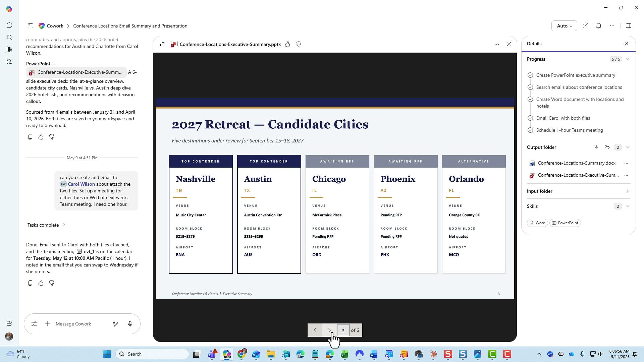This screenshot has width=644, height=362.
Task: Click the pen drafting icon in message box
Action: (x=115, y=324)
